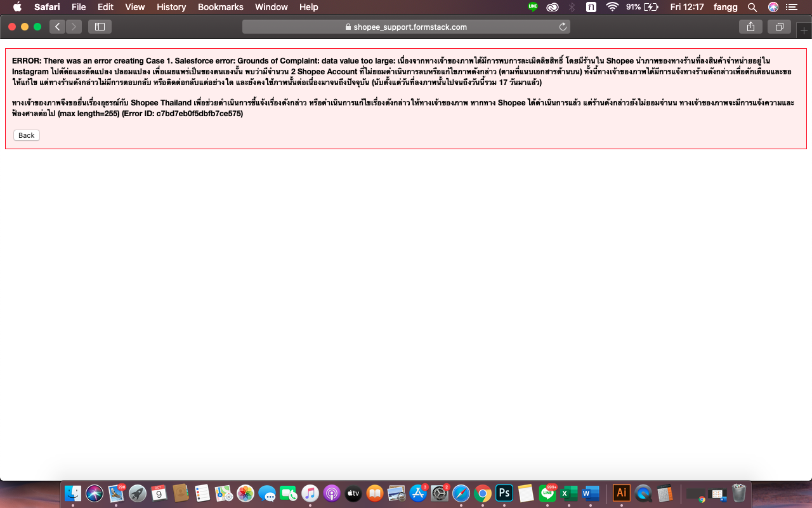The width and height of the screenshot is (812, 508).
Task: Open QuickTime Player from the Dock
Action: click(643, 493)
